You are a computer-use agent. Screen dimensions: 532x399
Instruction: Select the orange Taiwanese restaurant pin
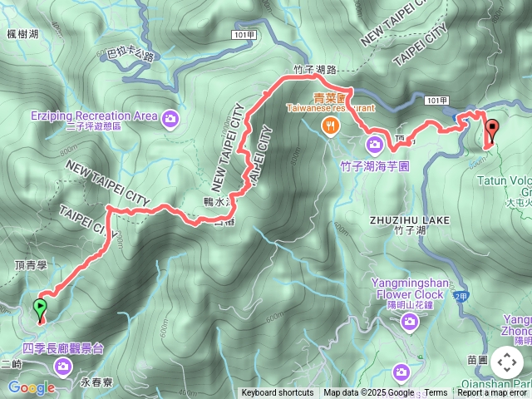tap(330, 127)
